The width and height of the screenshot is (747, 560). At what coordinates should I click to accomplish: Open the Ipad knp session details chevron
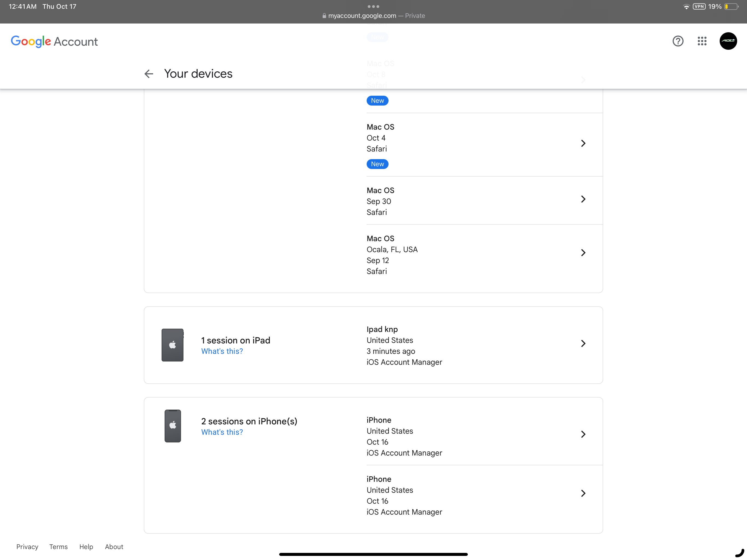[x=583, y=343]
